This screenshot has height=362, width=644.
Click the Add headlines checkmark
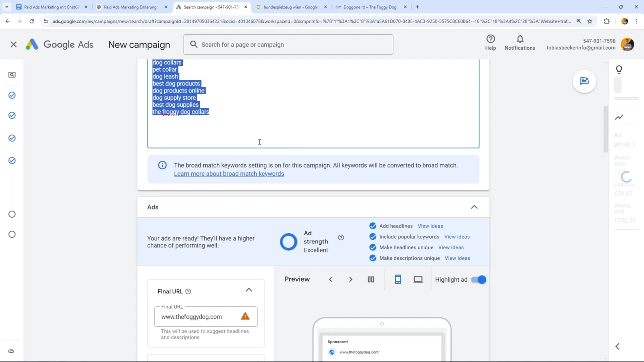(x=373, y=226)
